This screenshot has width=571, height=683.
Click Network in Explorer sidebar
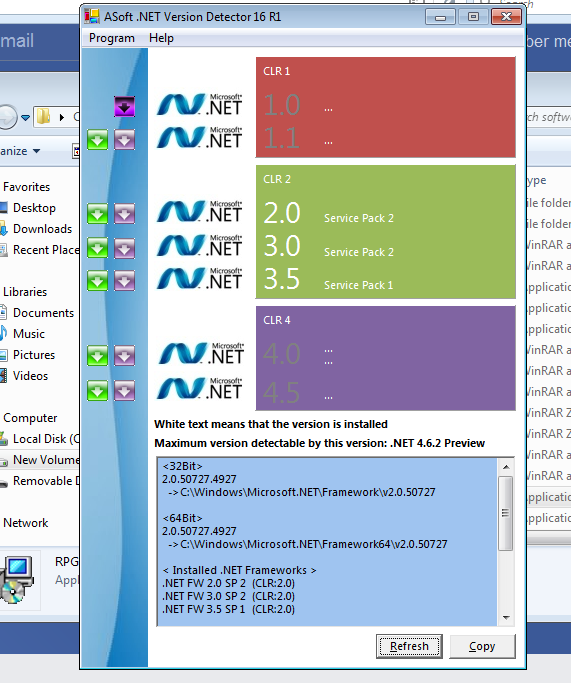tap(26, 523)
